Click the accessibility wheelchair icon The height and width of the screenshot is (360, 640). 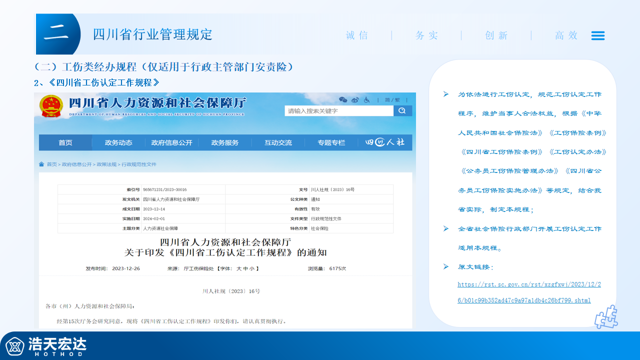point(367,100)
